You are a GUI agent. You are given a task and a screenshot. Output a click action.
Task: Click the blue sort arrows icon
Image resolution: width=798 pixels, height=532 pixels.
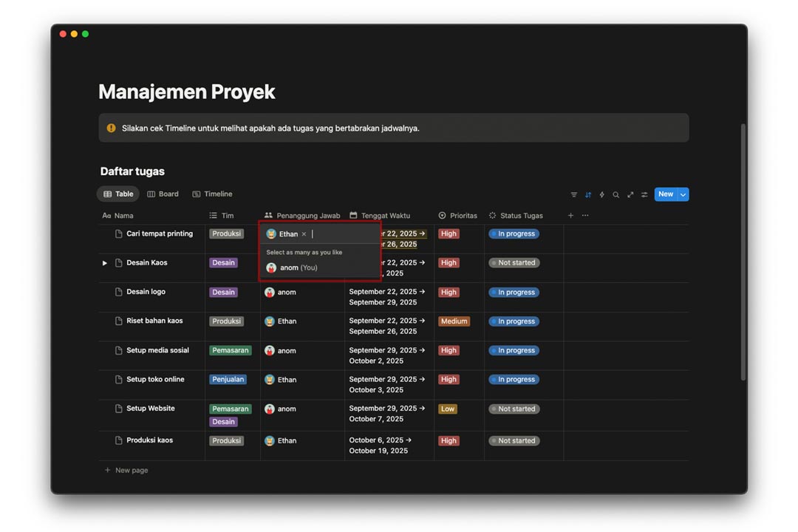tap(588, 195)
